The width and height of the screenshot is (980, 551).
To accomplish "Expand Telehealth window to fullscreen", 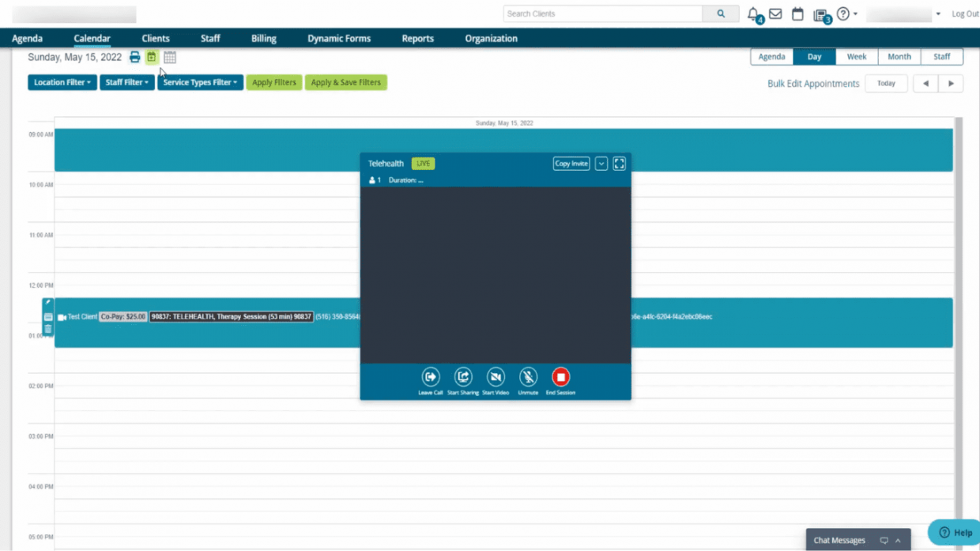I will (x=620, y=164).
